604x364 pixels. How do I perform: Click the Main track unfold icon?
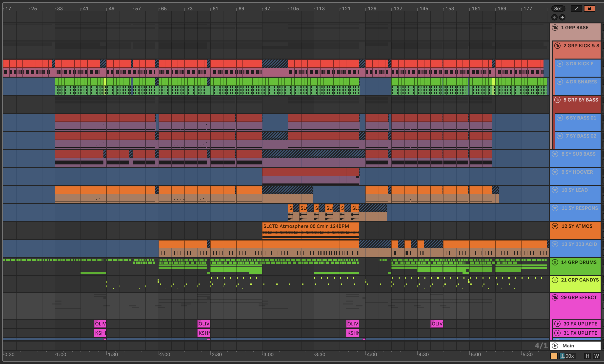[x=555, y=346]
